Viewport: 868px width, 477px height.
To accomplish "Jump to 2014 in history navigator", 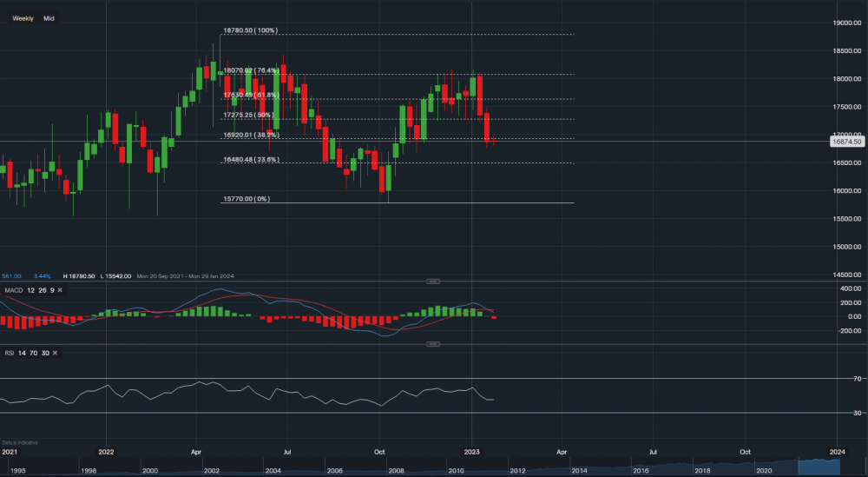I will click(579, 471).
